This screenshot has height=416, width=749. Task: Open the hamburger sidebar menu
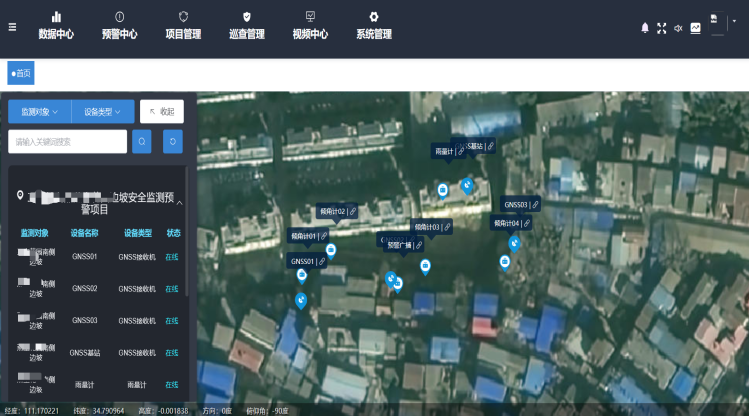pyautogui.click(x=12, y=27)
